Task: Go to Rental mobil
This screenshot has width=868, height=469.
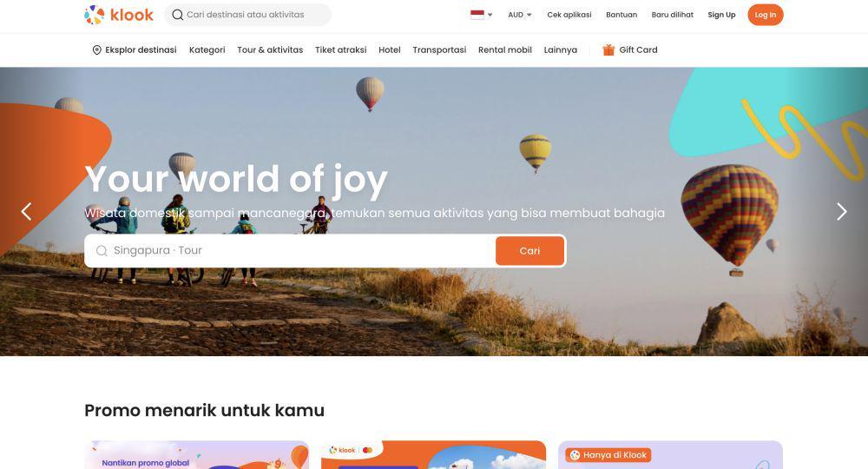Action: [x=505, y=50]
